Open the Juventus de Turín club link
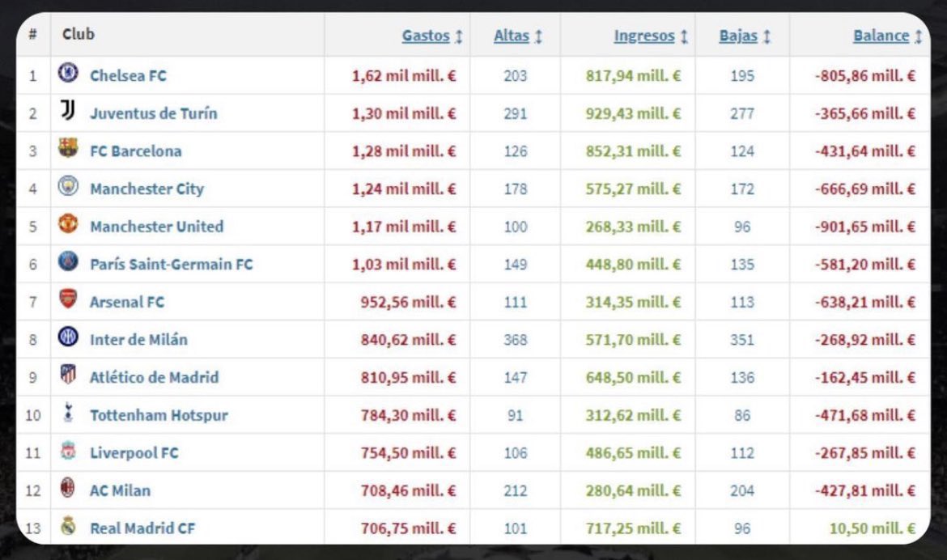Image resolution: width=947 pixels, height=560 pixels. click(x=154, y=113)
